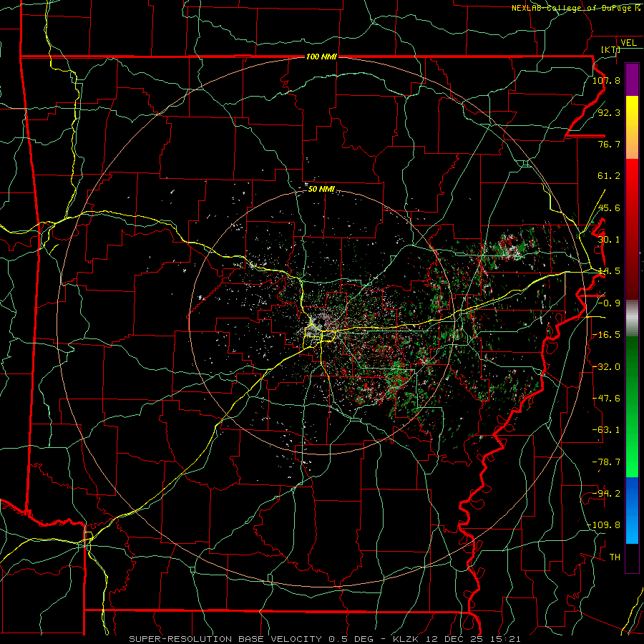
Task: Click the 50 NMI range ring label
Action: pyautogui.click(x=321, y=189)
